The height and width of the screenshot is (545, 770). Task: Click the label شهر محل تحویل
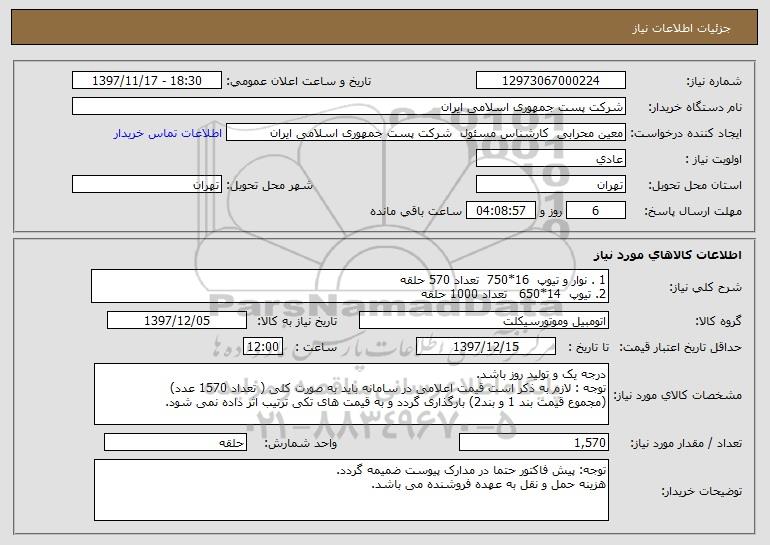tap(269, 185)
